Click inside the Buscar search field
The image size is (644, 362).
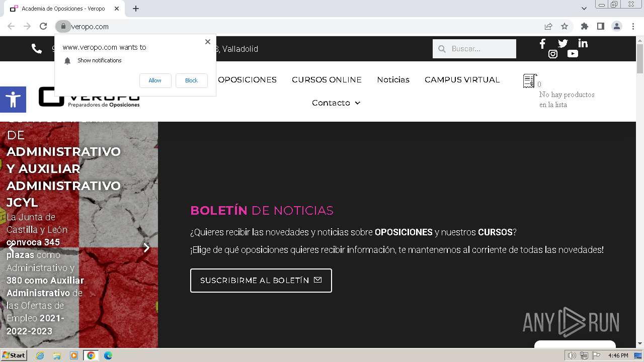[474, 49]
